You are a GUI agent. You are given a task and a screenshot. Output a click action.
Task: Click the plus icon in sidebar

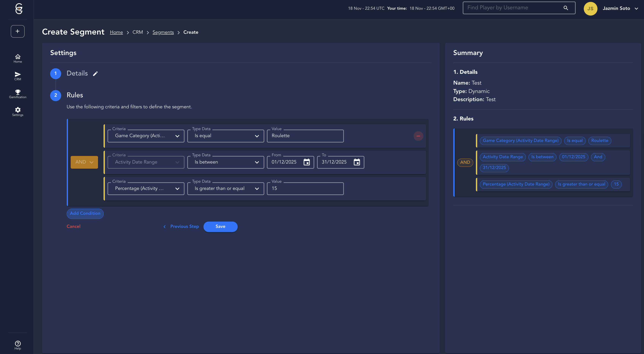[x=17, y=31]
